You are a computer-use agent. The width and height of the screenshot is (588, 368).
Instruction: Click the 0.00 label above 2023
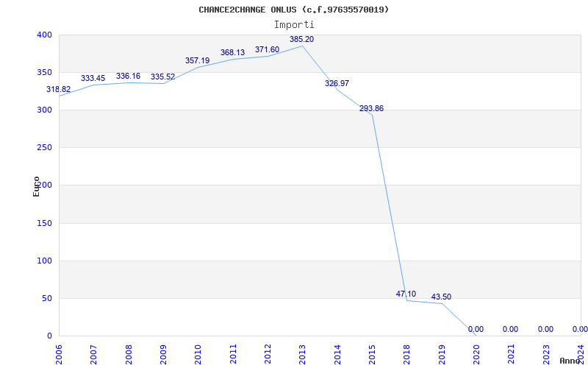545,329
